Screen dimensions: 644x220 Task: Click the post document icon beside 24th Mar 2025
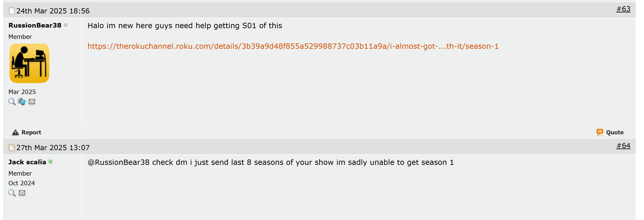(12, 11)
